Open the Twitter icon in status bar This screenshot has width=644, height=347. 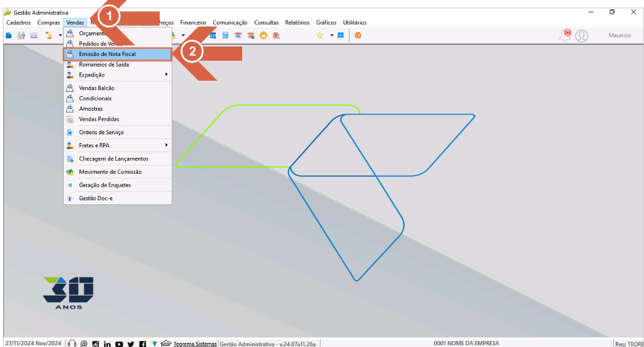point(131,343)
